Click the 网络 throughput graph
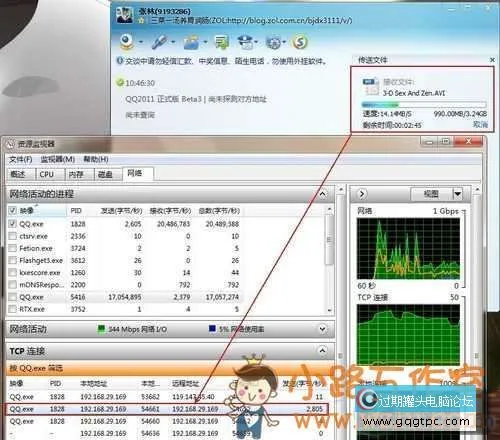Image resolution: width=500 pixels, height=440 pixels. point(408,249)
